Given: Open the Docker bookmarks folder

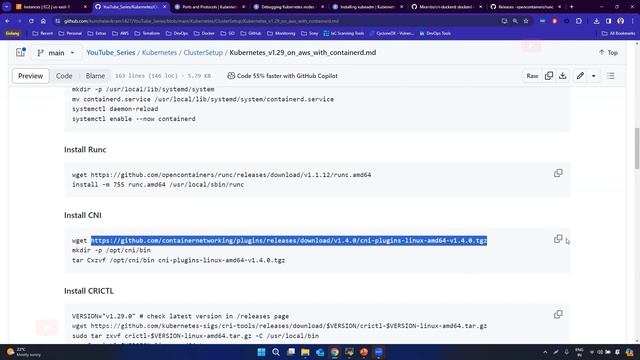Looking at the screenshot, I should (204, 33).
